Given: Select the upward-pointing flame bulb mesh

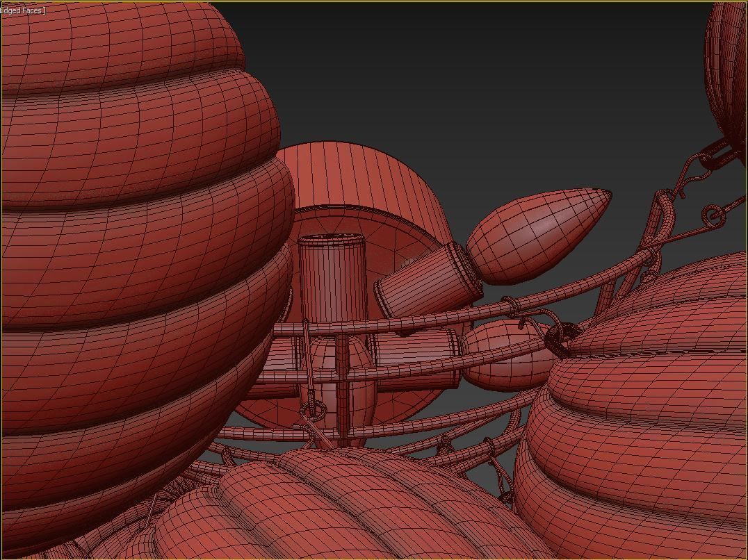Looking at the screenshot, I should pyautogui.click(x=539, y=236).
